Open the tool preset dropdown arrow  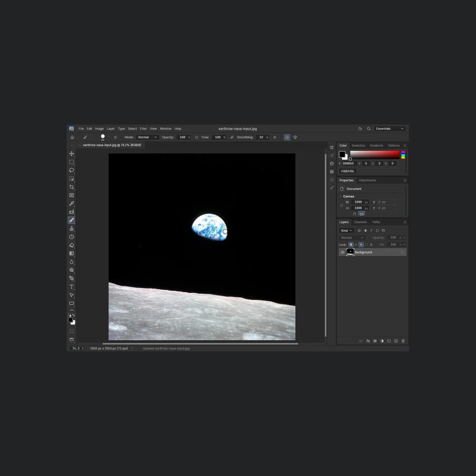click(x=92, y=138)
